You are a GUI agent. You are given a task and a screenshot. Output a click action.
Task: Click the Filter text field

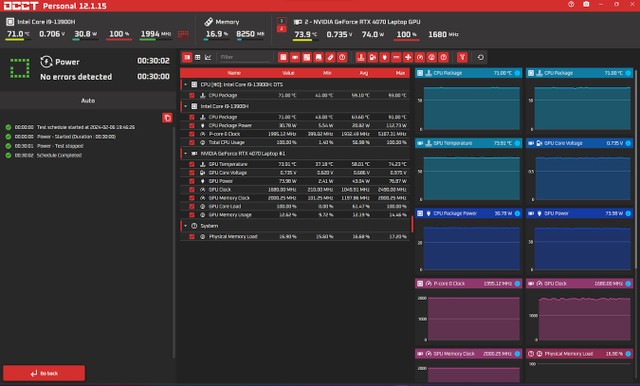coord(244,58)
